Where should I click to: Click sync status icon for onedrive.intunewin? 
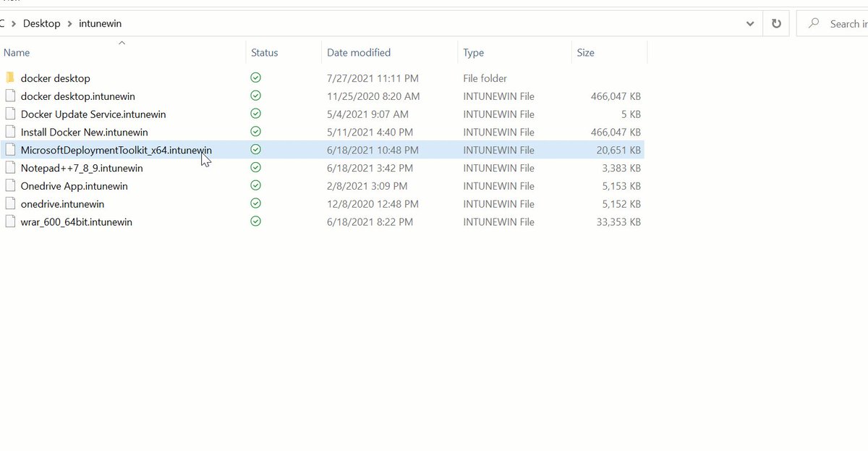pyautogui.click(x=255, y=203)
